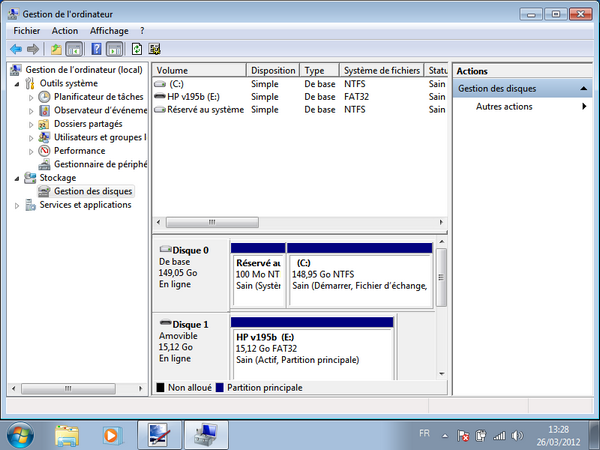The image size is (600, 450).
Task: Select the Performance tree item
Action: point(79,151)
